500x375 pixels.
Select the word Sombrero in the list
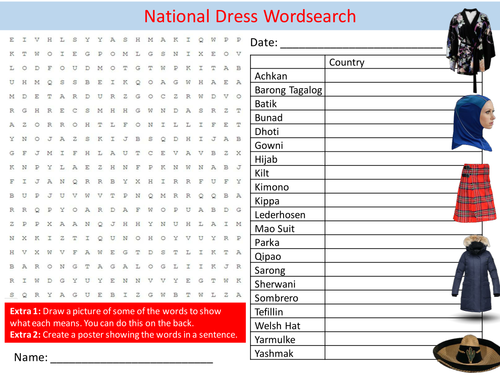(276, 298)
